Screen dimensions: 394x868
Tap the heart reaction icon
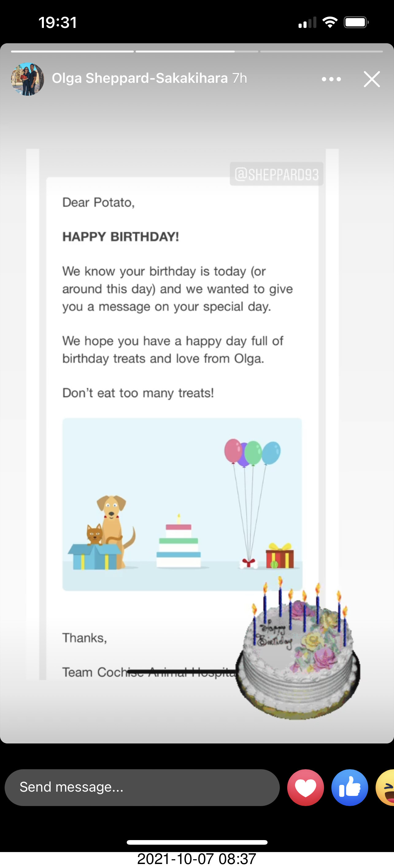pos(305,787)
